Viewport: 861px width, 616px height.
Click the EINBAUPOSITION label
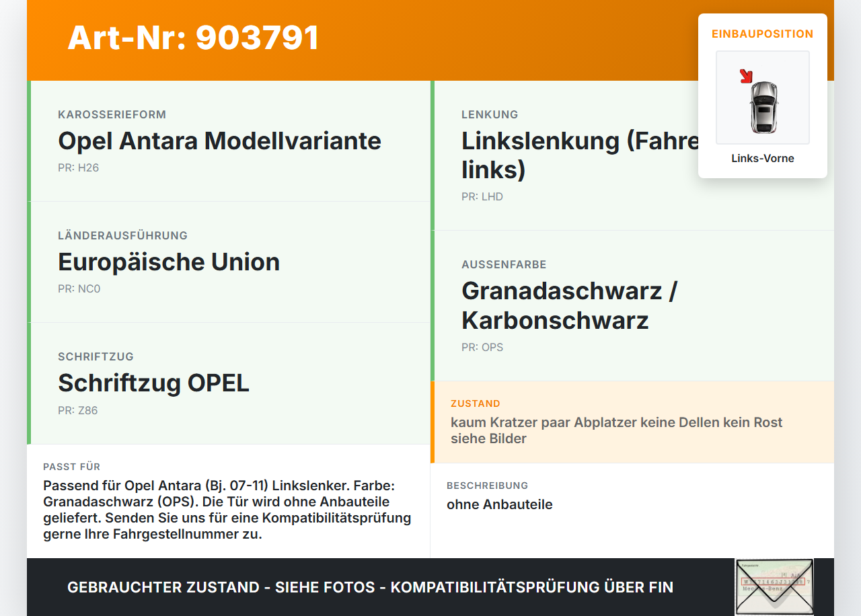click(763, 34)
